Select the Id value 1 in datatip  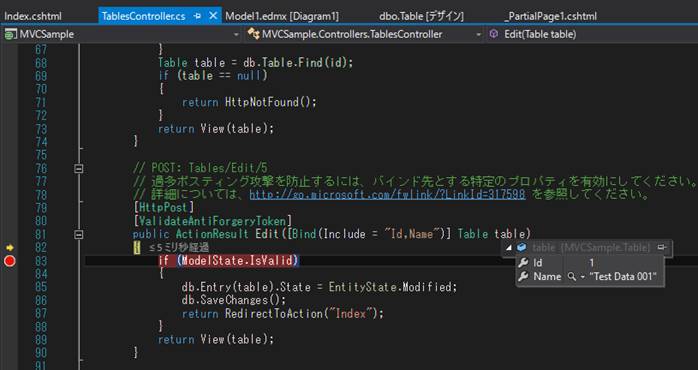(592, 263)
